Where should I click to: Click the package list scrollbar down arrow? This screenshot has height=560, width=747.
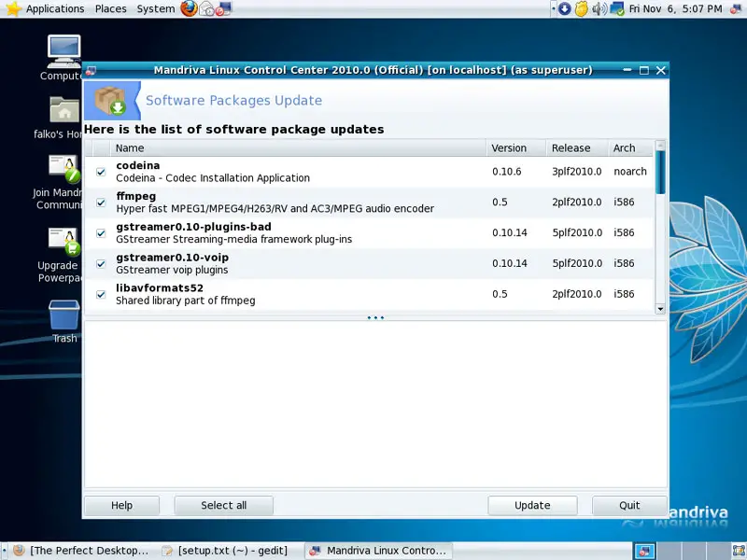click(660, 309)
